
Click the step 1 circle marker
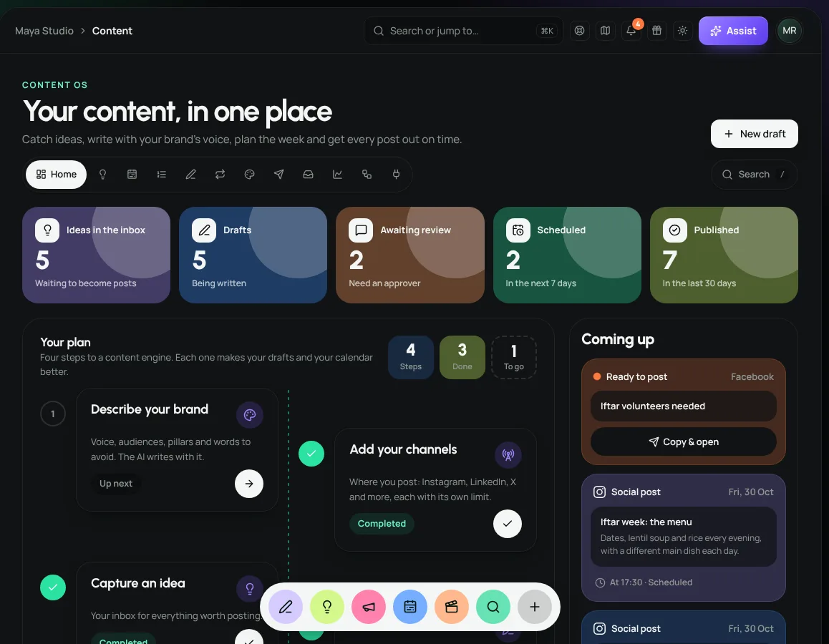coord(53,414)
